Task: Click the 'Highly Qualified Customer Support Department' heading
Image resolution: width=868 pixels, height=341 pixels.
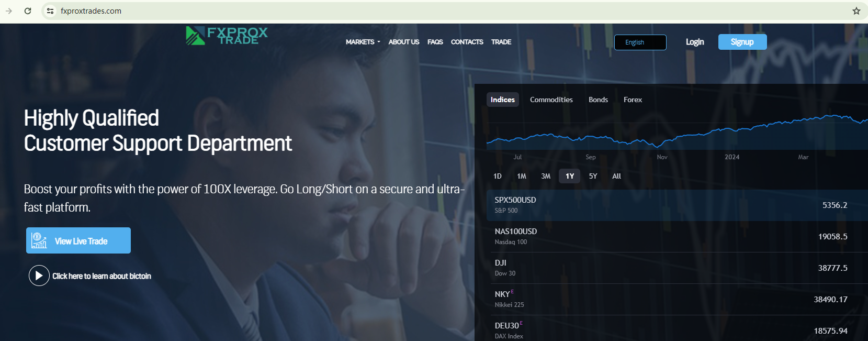Action: point(157,130)
